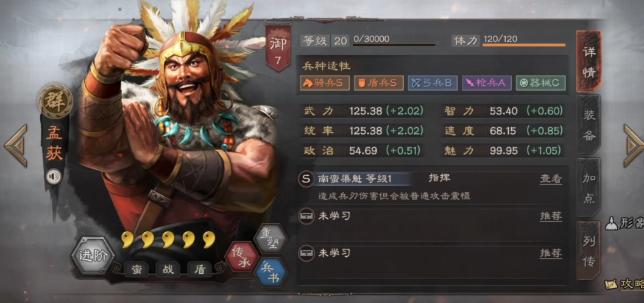Go to previous general with left arrow
The height and width of the screenshot is (303, 644).
click(x=16, y=145)
